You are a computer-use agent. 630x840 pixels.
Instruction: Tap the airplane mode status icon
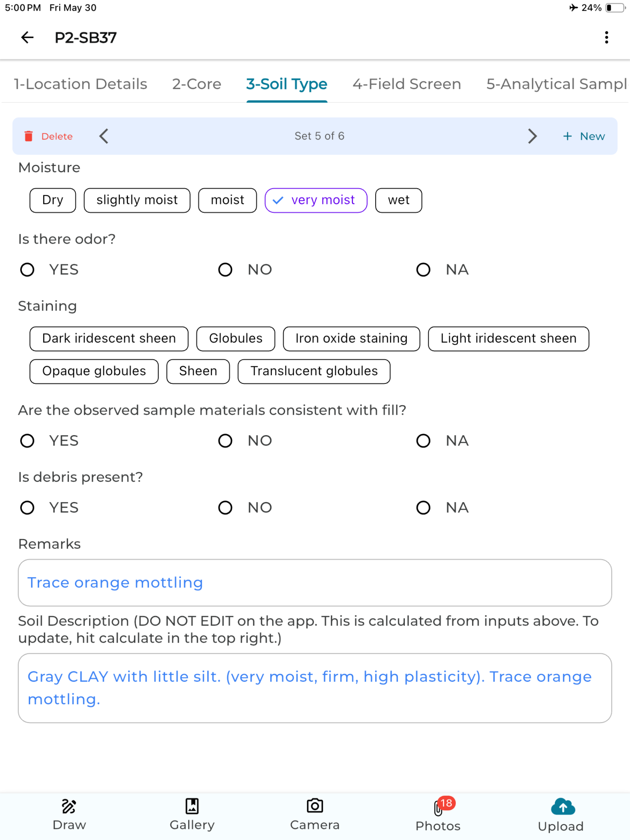[x=574, y=7]
